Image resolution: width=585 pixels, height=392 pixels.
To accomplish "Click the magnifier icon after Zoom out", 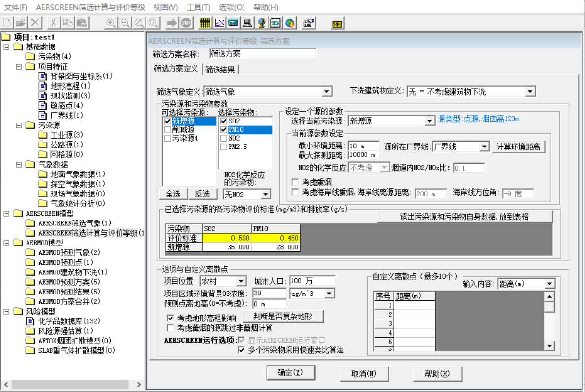I will (x=139, y=23).
